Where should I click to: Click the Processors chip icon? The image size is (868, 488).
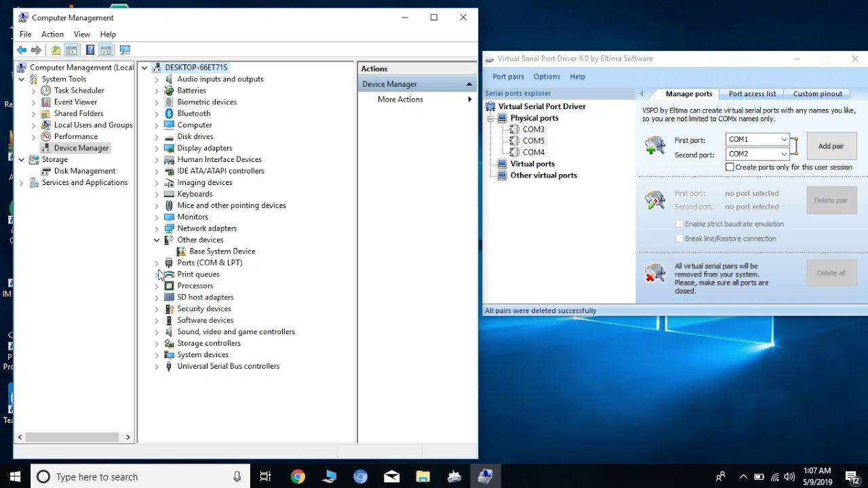coord(169,285)
